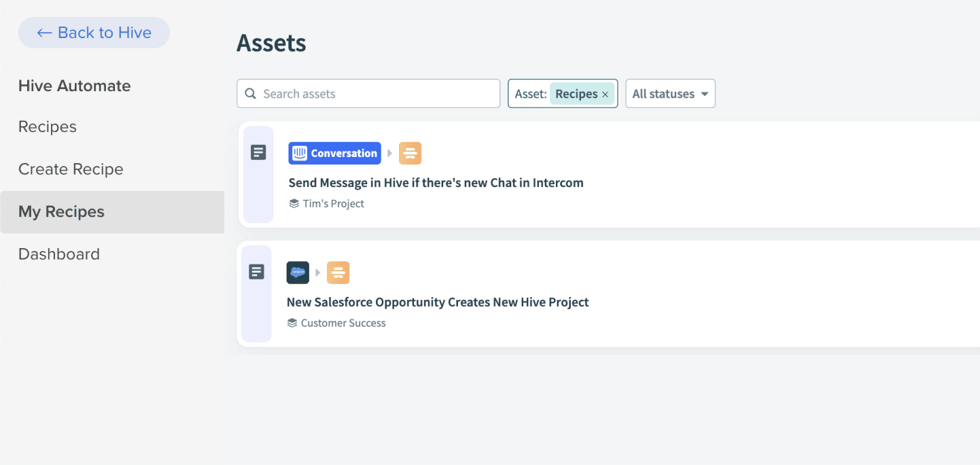Click the Hive icon in the Intercom recipe
The image size is (980, 465).
click(410, 153)
